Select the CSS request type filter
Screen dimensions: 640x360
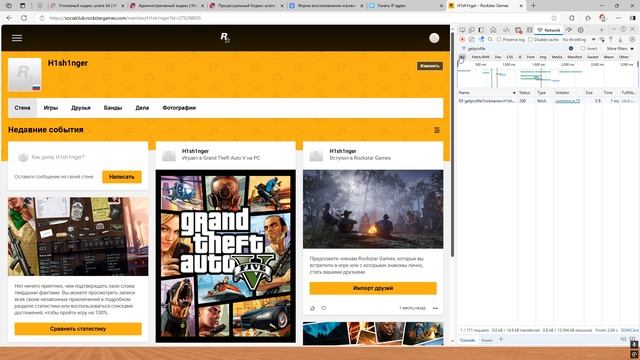pyautogui.click(x=510, y=57)
